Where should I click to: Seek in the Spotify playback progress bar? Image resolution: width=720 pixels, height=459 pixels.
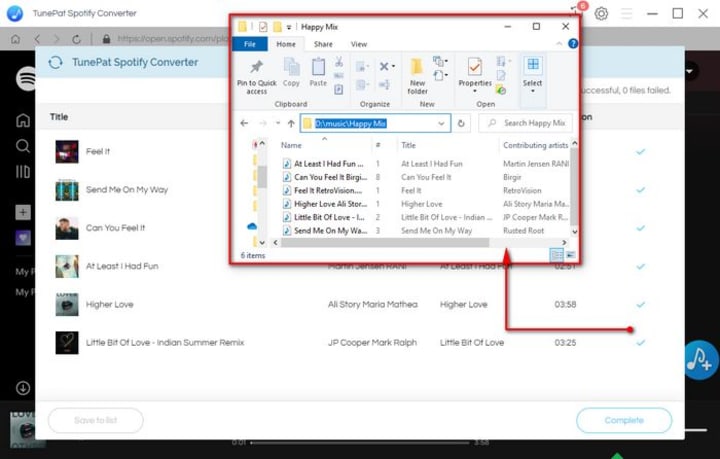[x=360, y=443]
